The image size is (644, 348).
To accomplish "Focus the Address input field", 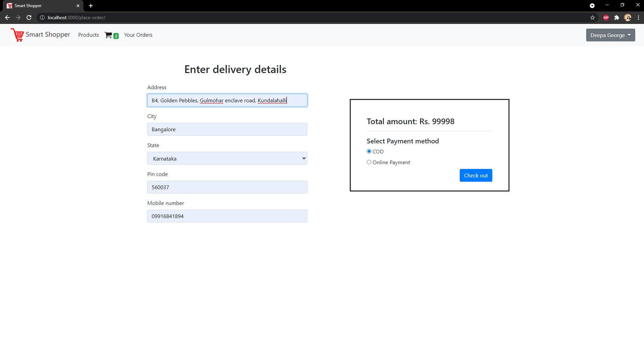I will pyautogui.click(x=227, y=100).
